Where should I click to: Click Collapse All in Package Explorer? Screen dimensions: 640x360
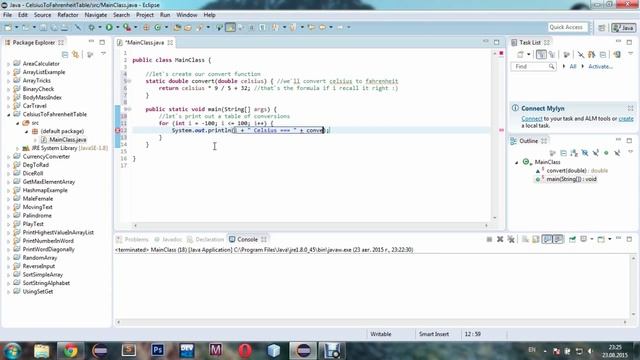coord(65,54)
